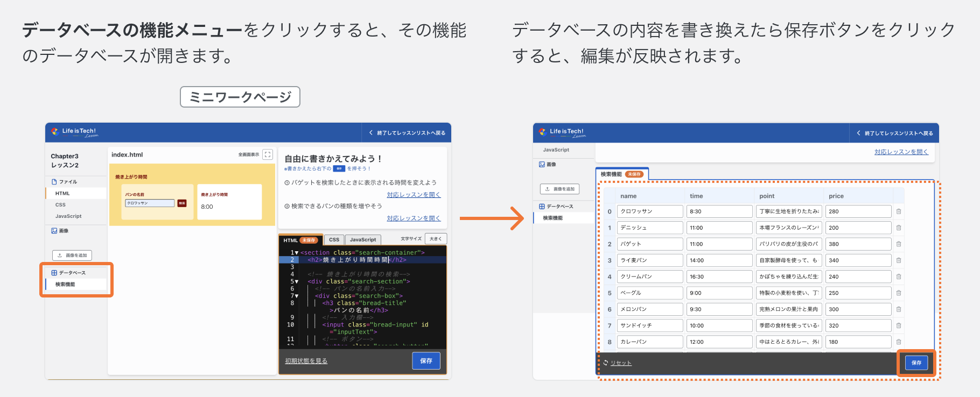Collapse code fold arrow on line 5
980x397 pixels.
click(x=297, y=282)
